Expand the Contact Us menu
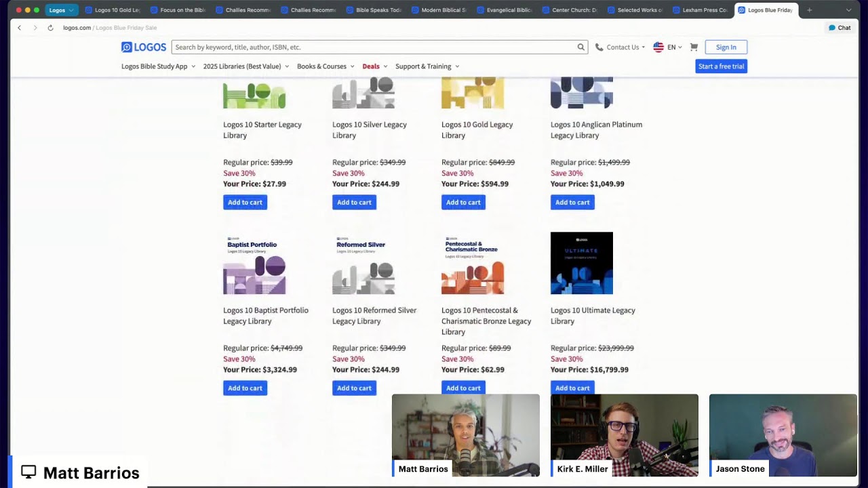868x488 pixels. pos(620,47)
